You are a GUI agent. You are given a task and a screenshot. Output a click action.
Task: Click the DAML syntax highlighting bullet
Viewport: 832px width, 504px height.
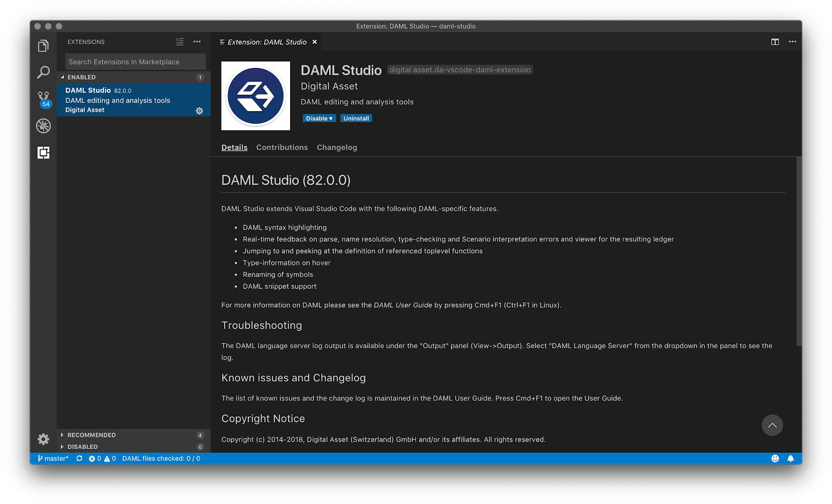(x=285, y=228)
